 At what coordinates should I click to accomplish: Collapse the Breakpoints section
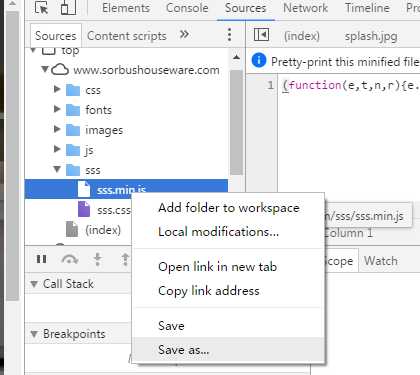34,334
